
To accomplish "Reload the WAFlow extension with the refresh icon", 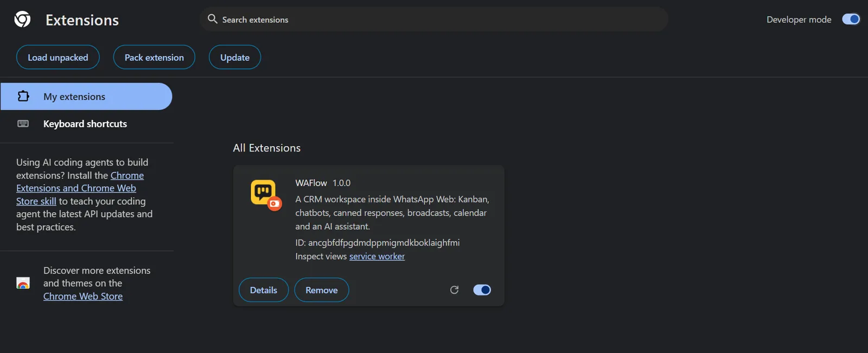I will pos(454,290).
